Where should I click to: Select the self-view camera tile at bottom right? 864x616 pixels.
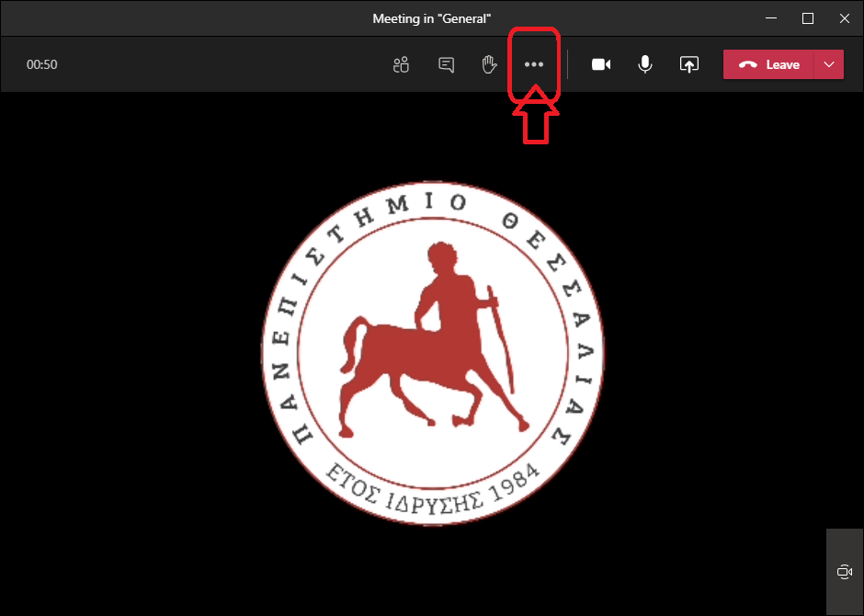point(845,572)
